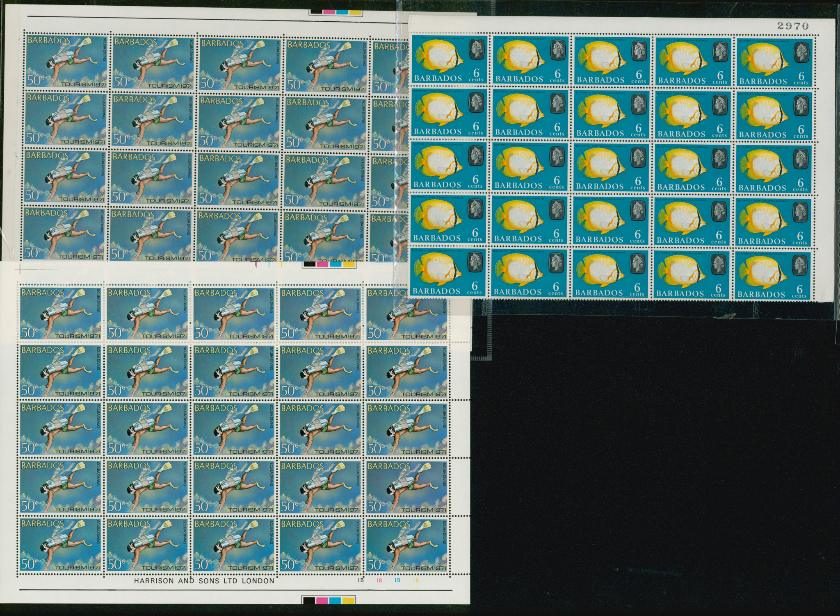Select the cyan swatch below the Harrison imprint
This screenshot has width=840, height=616.
[x=335, y=600]
